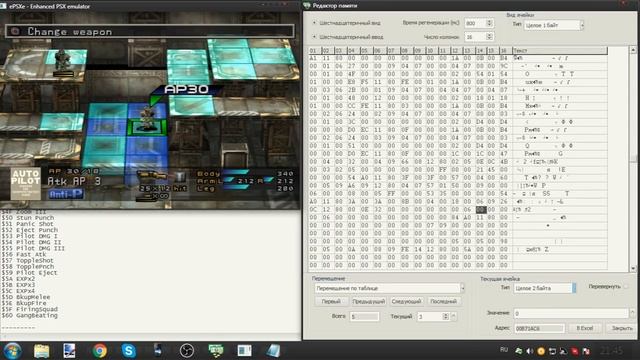Click the Следующий button
This screenshot has width=640, height=360.
pos(406,302)
